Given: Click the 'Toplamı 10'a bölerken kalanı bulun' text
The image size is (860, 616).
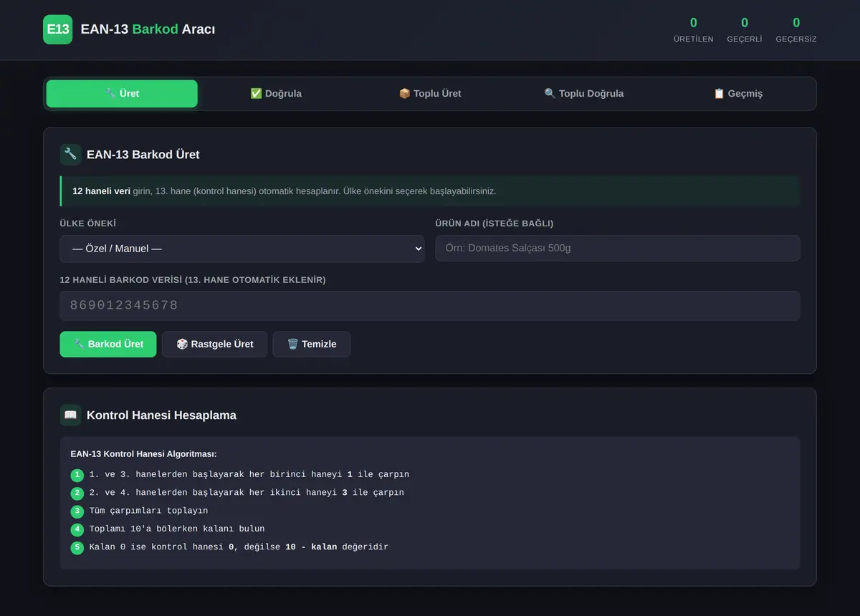Looking at the screenshot, I should click(177, 529).
